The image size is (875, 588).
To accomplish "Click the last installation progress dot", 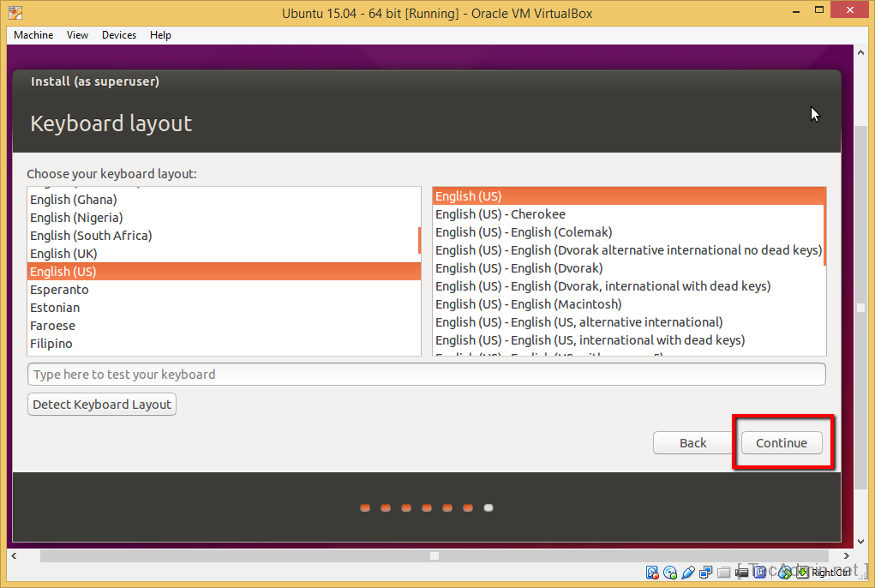I will pyautogui.click(x=488, y=507).
